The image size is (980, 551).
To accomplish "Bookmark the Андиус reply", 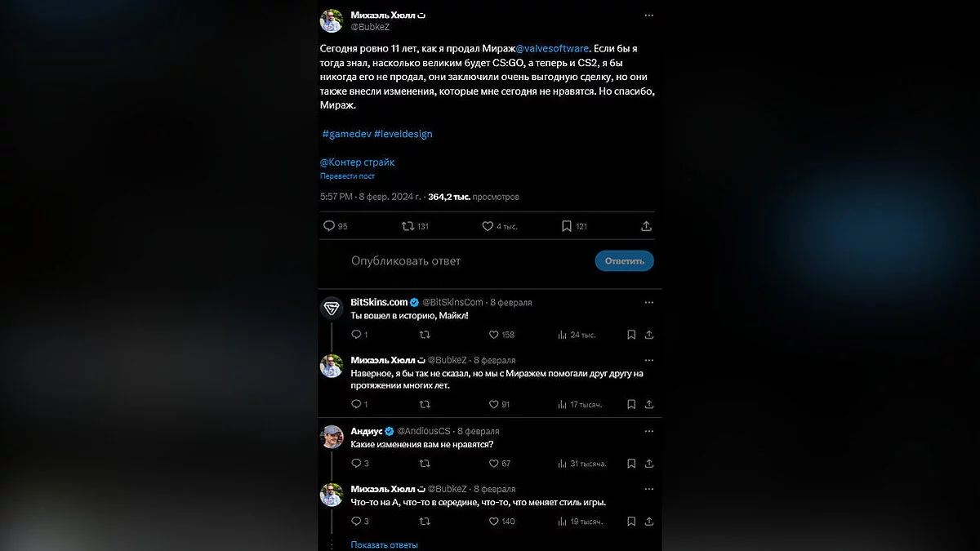I will click(631, 464).
